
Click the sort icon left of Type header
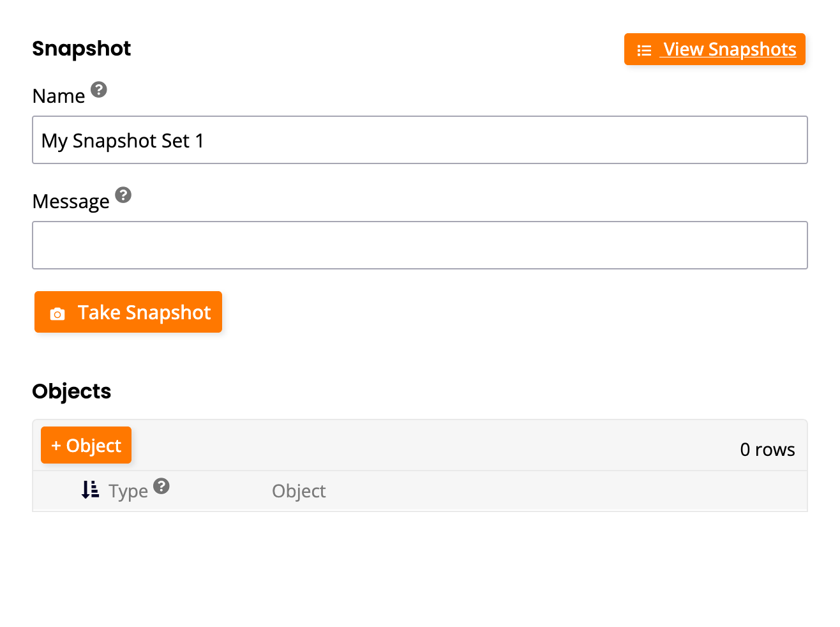coord(90,490)
